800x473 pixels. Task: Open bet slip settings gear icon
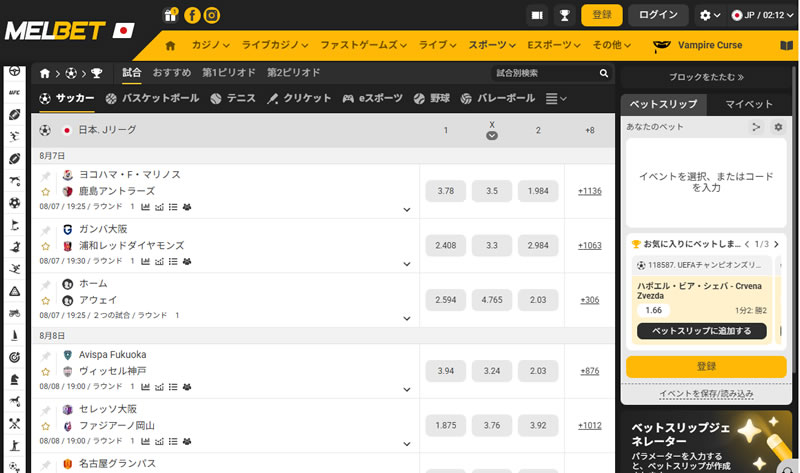pyautogui.click(x=778, y=127)
